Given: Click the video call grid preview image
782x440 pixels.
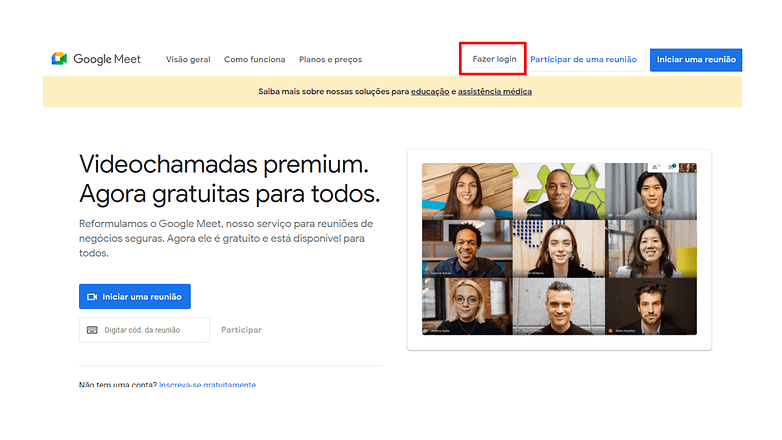Looking at the screenshot, I should [x=559, y=248].
